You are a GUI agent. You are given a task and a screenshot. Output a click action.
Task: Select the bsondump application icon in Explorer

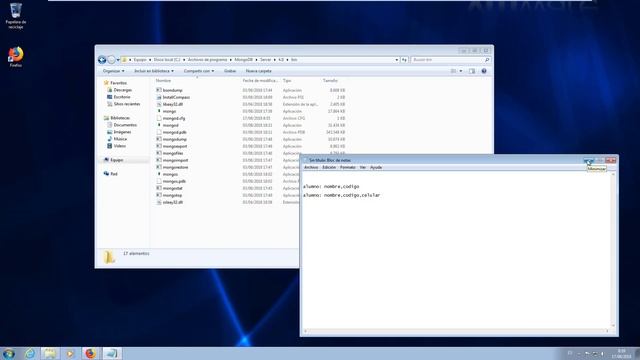click(x=159, y=90)
